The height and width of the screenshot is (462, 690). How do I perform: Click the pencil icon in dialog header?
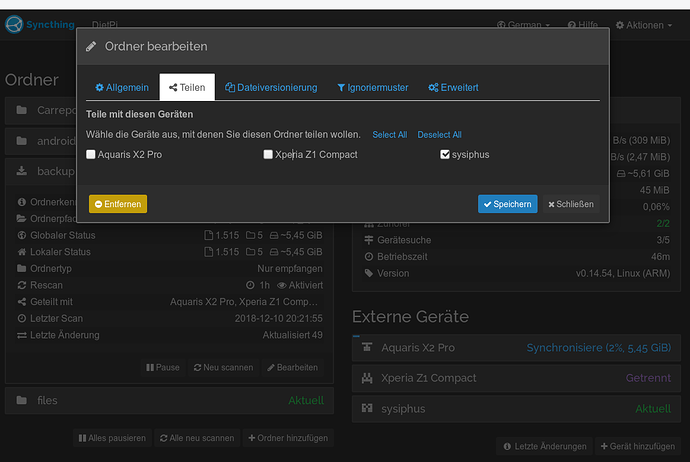pyautogui.click(x=91, y=46)
